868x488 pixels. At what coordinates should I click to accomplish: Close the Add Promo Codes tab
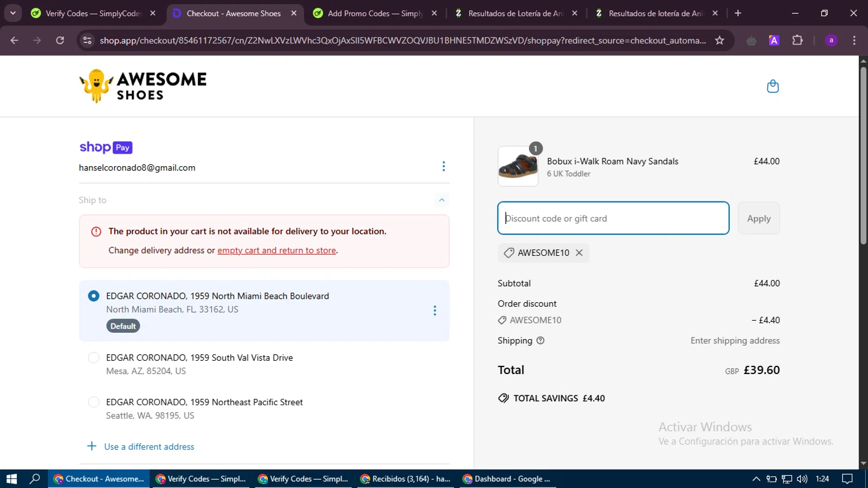(434, 13)
